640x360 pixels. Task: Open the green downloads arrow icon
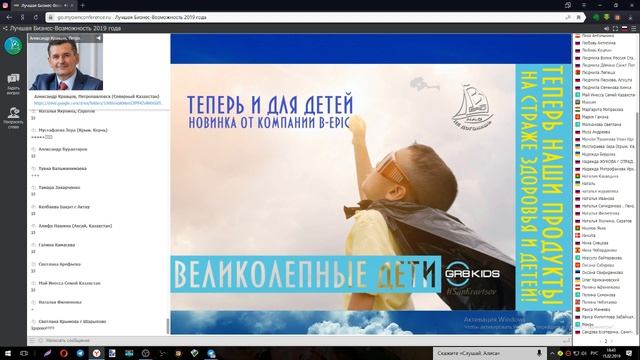(x=607, y=18)
